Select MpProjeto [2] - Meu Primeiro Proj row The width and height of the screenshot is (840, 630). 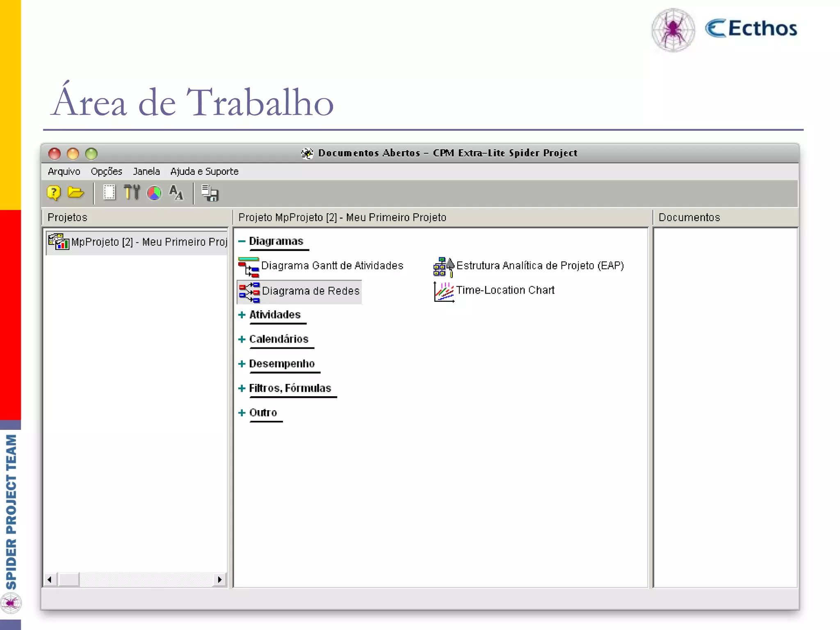pos(137,242)
